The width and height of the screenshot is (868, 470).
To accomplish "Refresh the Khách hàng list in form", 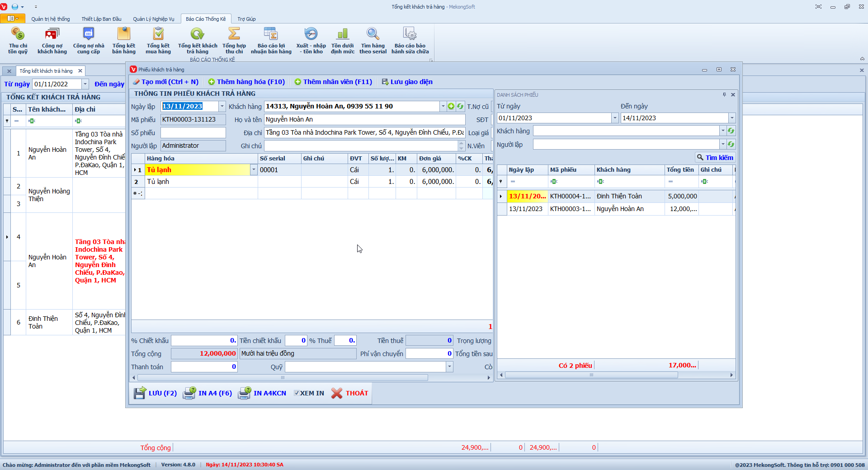I will pos(460,107).
